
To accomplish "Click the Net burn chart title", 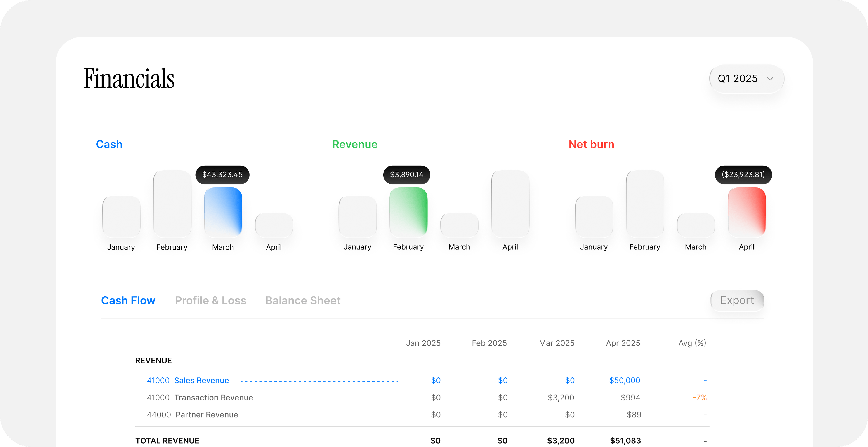I will point(591,144).
